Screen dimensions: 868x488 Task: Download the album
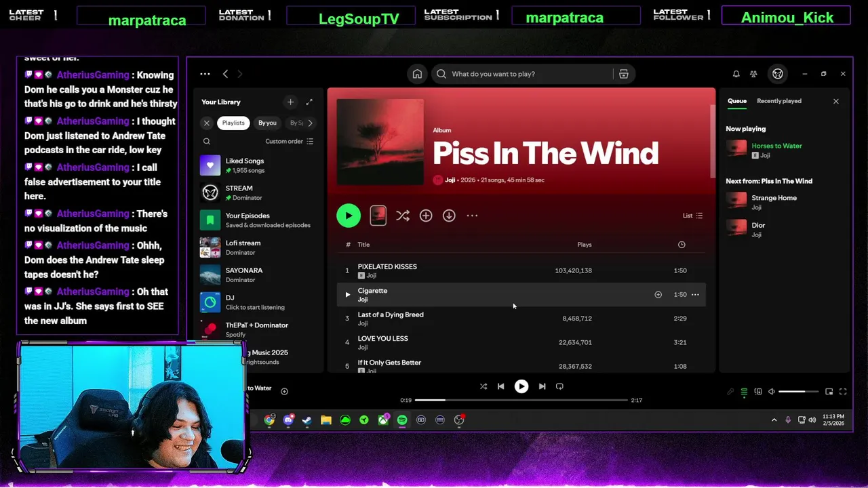point(449,216)
